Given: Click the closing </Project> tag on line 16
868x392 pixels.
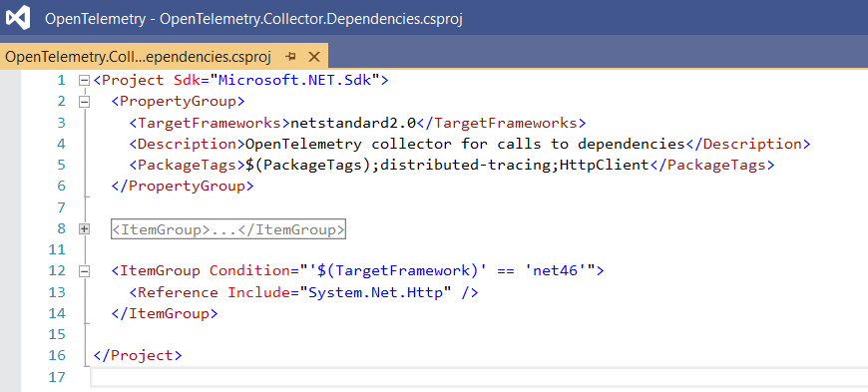Looking at the screenshot, I should point(138,355).
